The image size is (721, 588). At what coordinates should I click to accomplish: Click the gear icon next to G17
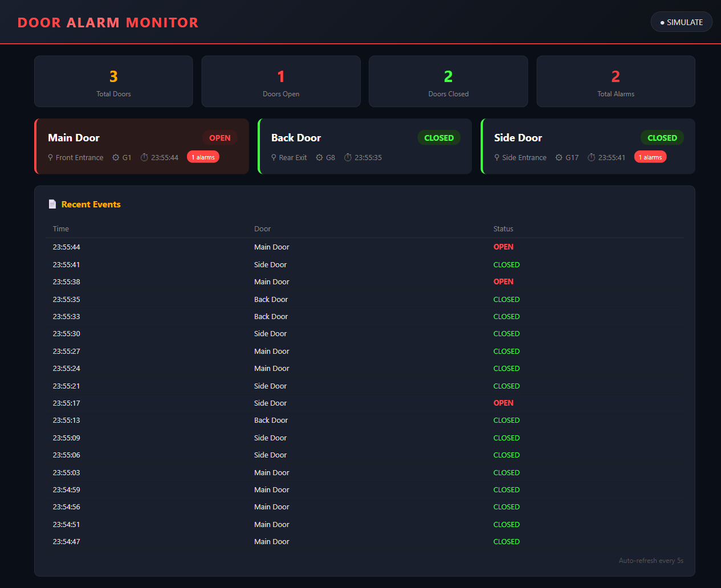click(559, 157)
